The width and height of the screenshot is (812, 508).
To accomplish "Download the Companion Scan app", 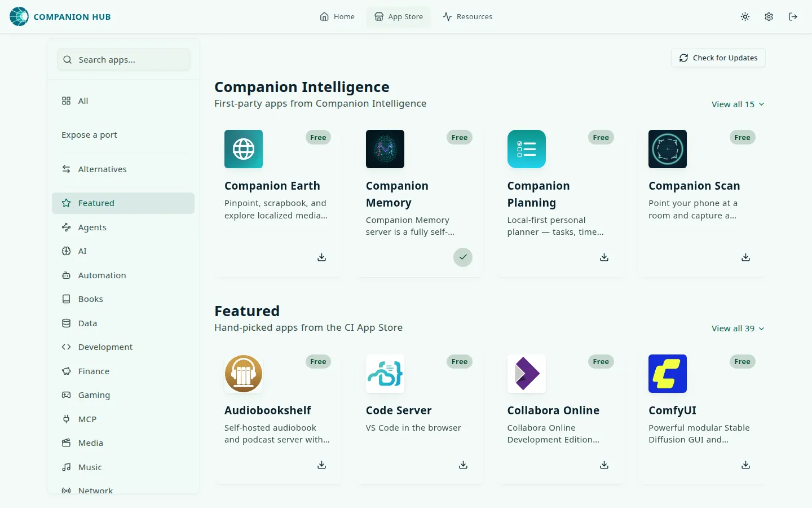I will [x=745, y=257].
